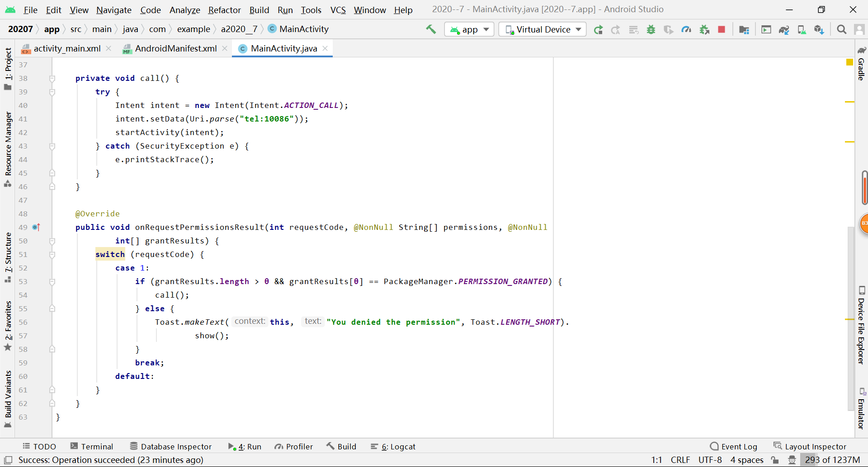Open the Logcat tool window

click(393, 446)
